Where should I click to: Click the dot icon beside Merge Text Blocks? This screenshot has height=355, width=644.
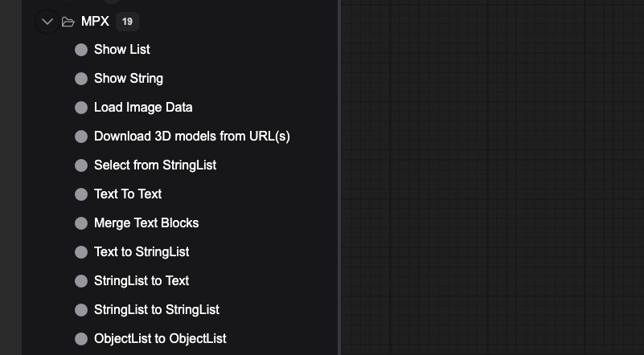coord(81,223)
